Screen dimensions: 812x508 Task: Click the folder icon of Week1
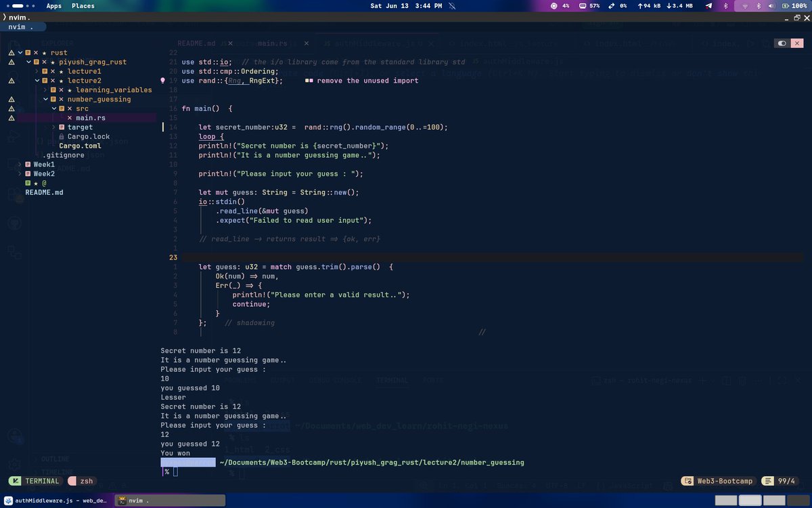click(x=28, y=165)
